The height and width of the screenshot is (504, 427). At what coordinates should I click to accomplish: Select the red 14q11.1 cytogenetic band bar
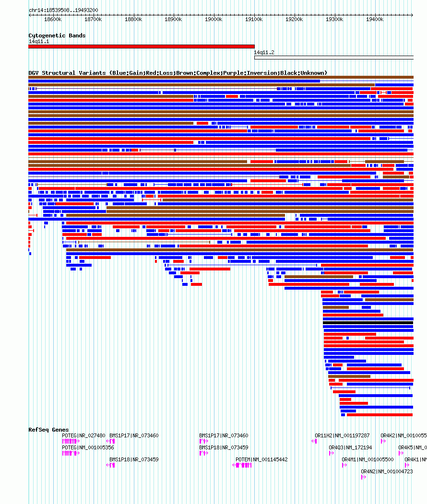(142, 47)
